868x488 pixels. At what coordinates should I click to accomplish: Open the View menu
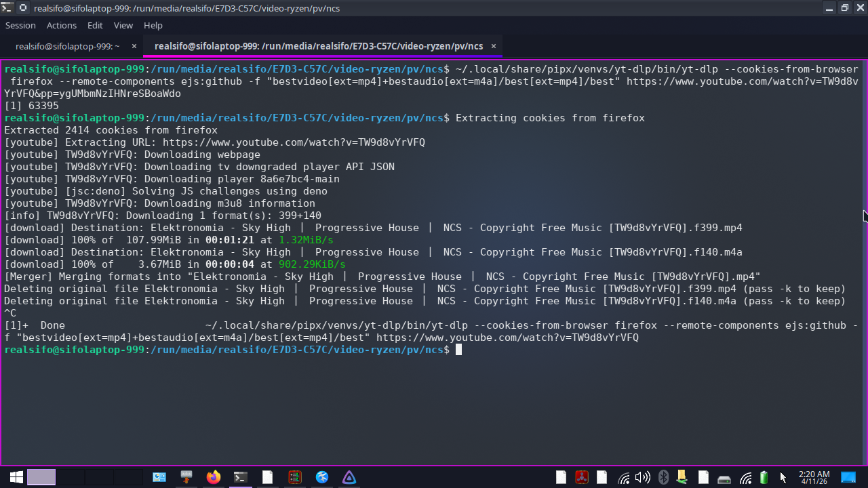coord(123,25)
